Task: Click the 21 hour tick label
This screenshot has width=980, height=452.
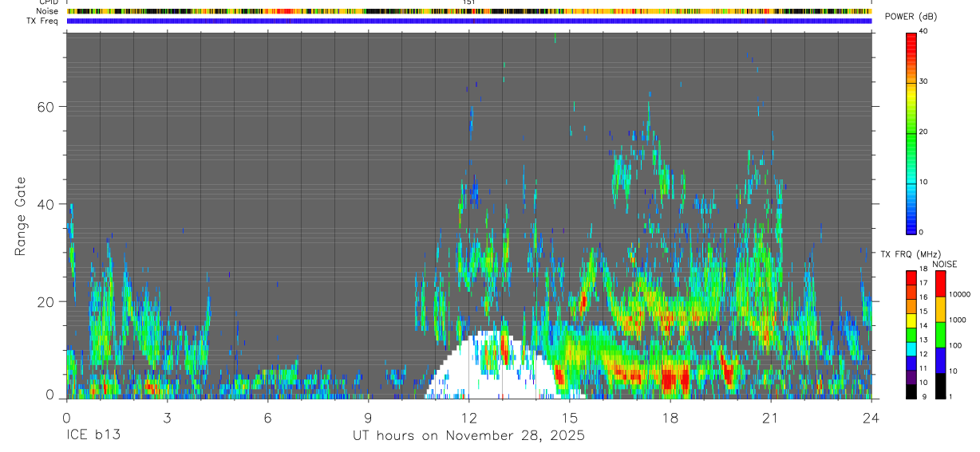Action: pos(770,418)
